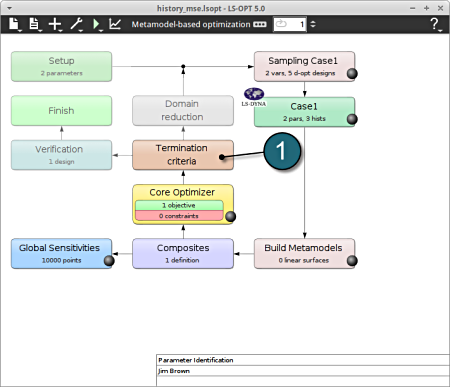The image size is (450, 387).
Task: Click the New project file icon
Action: (14, 24)
